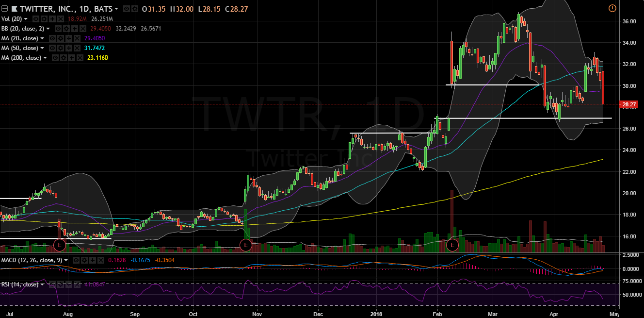
Task: Click the February earnings E marker
Action: click(x=452, y=245)
